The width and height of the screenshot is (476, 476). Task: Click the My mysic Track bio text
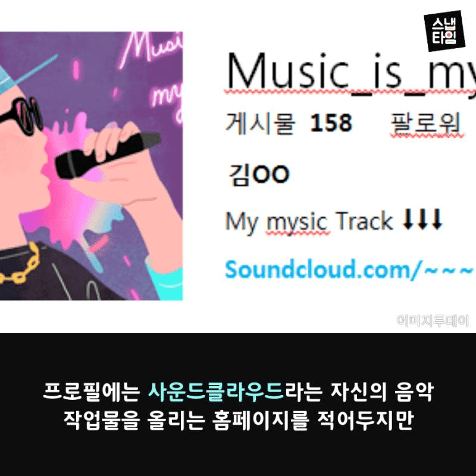pyautogui.click(x=309, y=221)
